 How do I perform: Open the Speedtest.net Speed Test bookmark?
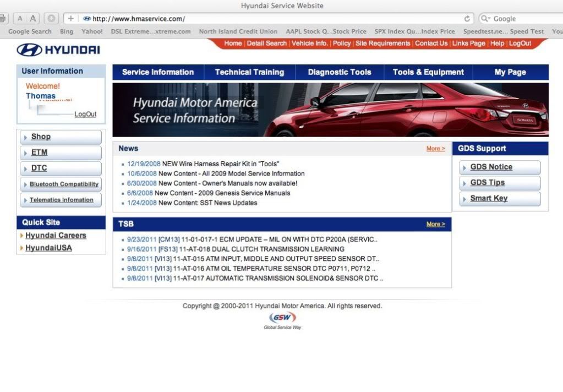[504, 31]
